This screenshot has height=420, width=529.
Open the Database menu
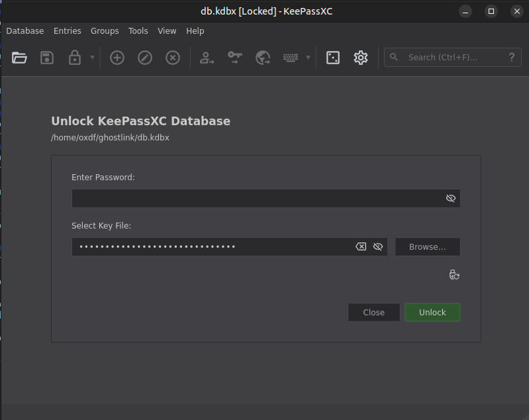[25, 31]
